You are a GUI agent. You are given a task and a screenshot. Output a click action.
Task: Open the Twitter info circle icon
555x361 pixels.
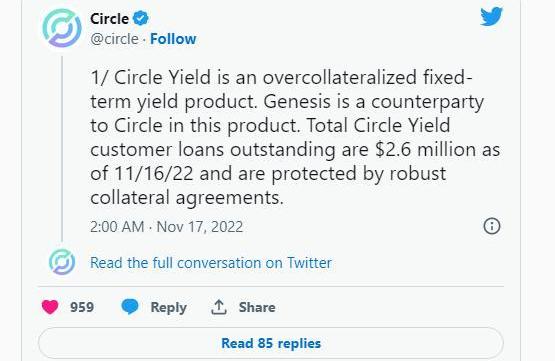coord(492,226)
